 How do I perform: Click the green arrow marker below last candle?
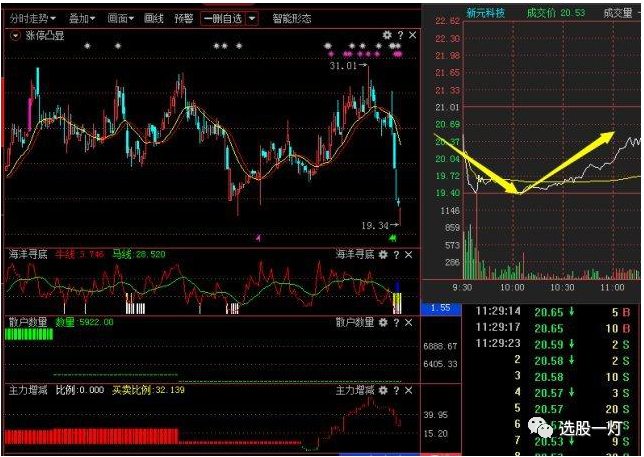(393, 238)
